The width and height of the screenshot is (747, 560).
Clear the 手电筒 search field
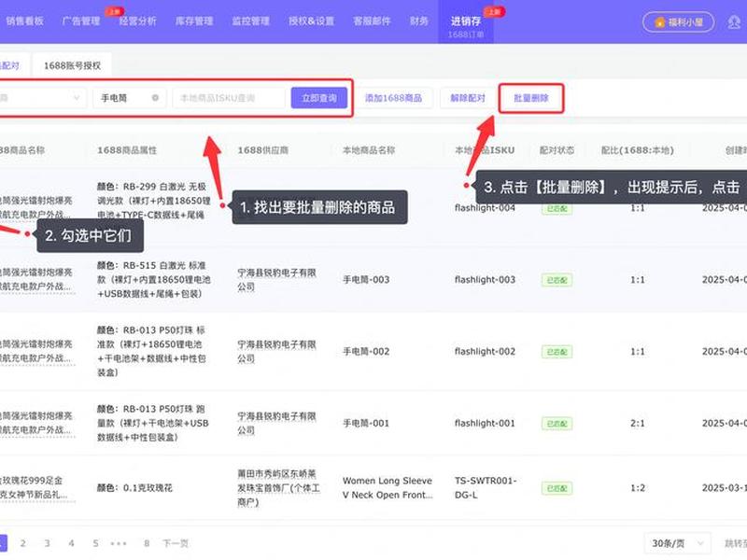point(155,98)
